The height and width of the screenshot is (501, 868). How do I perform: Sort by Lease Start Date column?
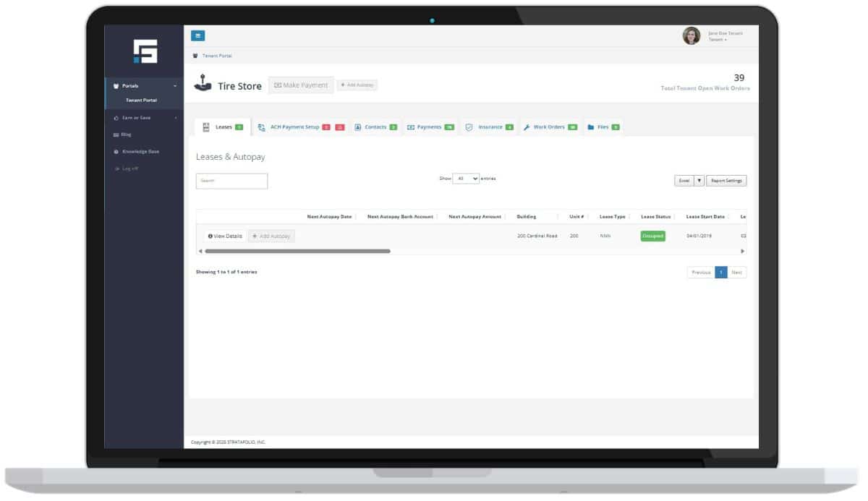coord(706,217)
